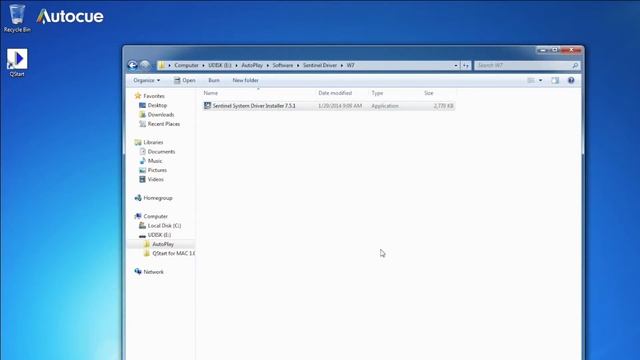This screenshot has height=360, width=640.
Task: Open UDISK (E:) in the sidebar
Action: click(159, 235)
